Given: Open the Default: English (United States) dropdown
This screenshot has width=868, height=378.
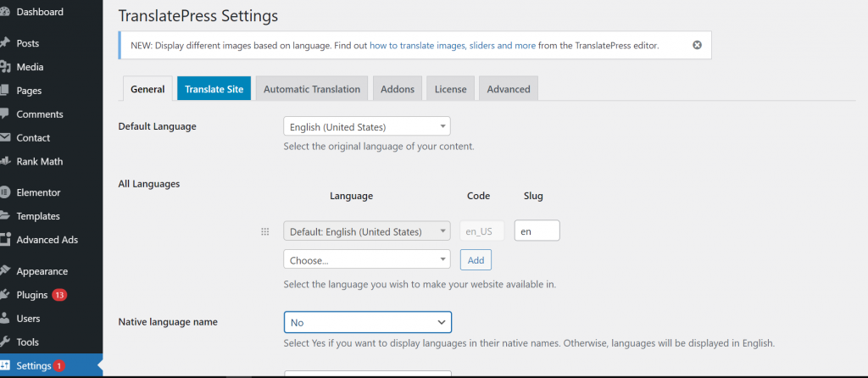Looking at the screenshot, I should pyautogui.click(x=367, y=231).
